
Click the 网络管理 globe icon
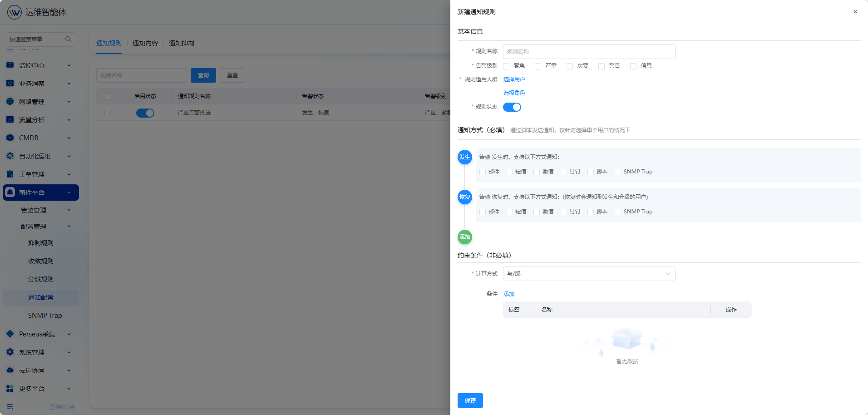pos(10,102)
